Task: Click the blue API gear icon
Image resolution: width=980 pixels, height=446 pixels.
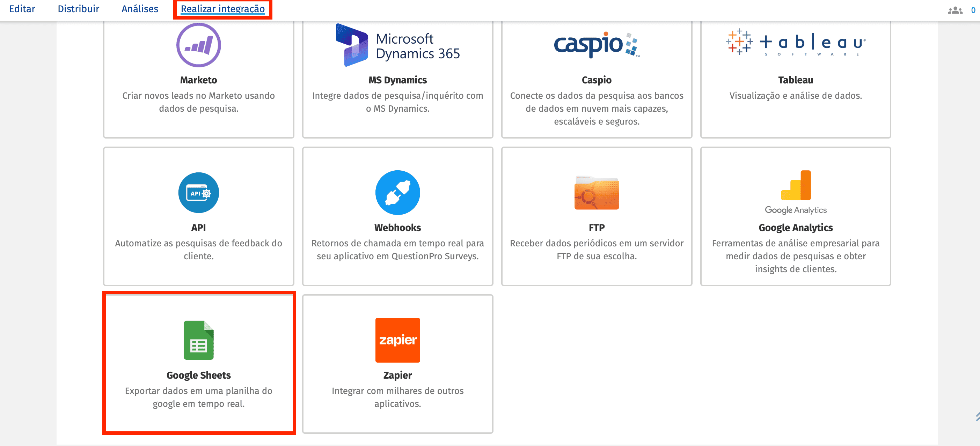Action: point(198,193)
